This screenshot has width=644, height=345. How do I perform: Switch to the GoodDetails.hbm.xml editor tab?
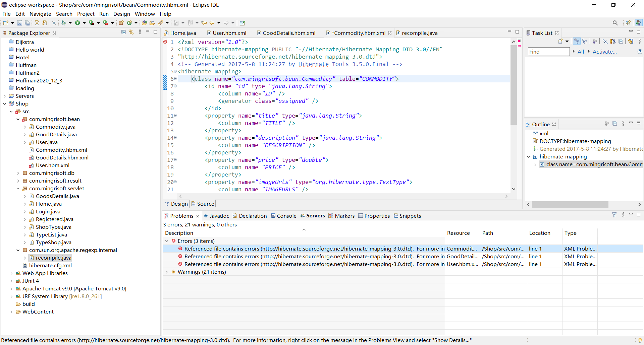[x=286, y=33]
